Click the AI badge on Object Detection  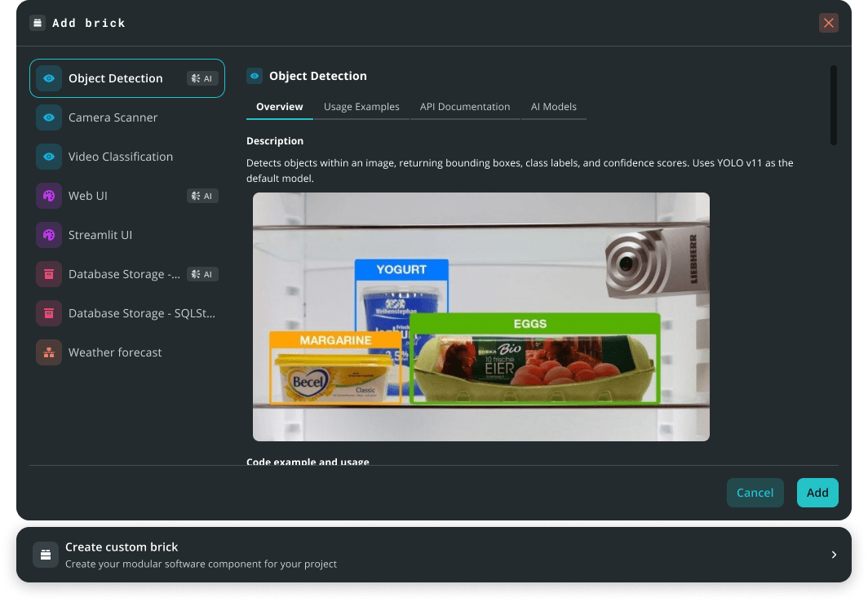coord(202,78)
